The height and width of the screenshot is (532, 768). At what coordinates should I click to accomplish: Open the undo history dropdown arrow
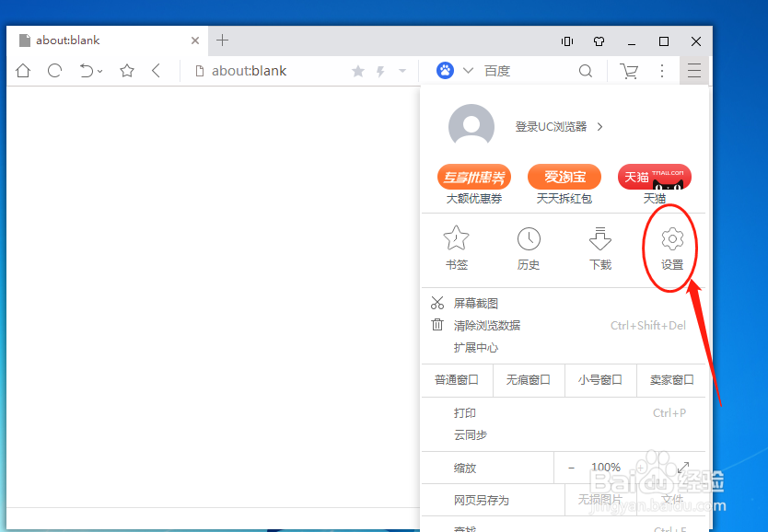tap(100, 72)
